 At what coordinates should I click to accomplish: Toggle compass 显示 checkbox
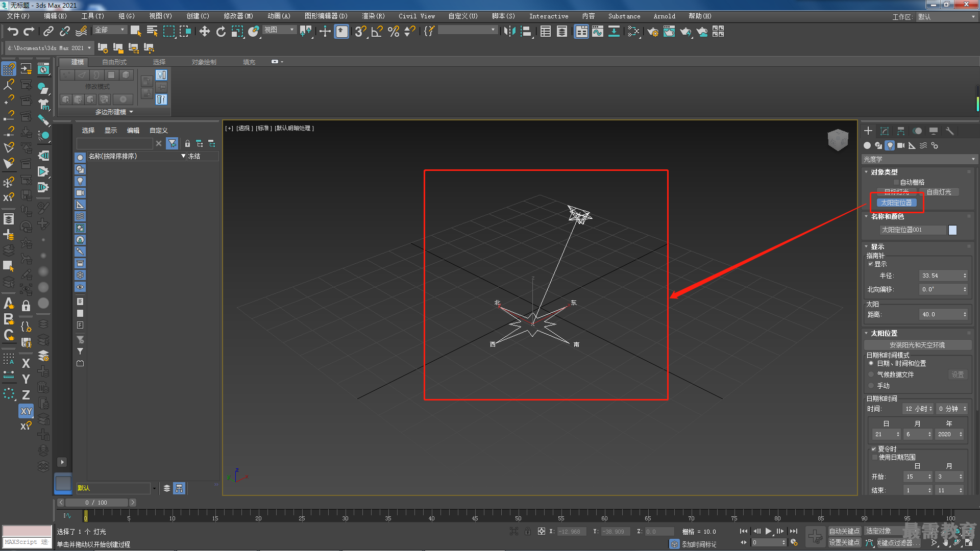pos(871,264)
